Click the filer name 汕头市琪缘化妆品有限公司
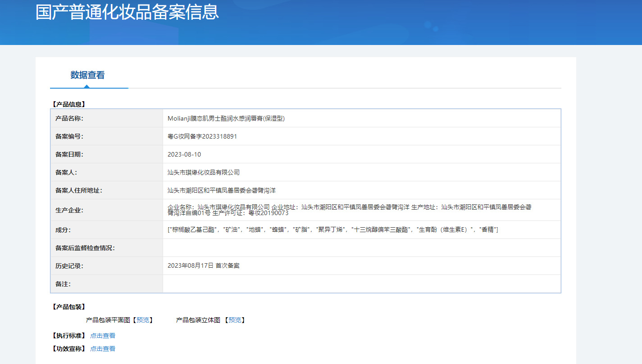The image size is (642, 364). tap(204, 172)
